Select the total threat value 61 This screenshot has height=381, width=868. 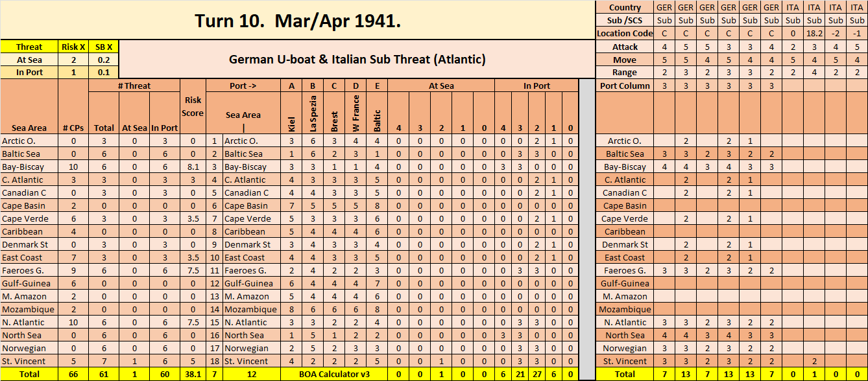104,374
